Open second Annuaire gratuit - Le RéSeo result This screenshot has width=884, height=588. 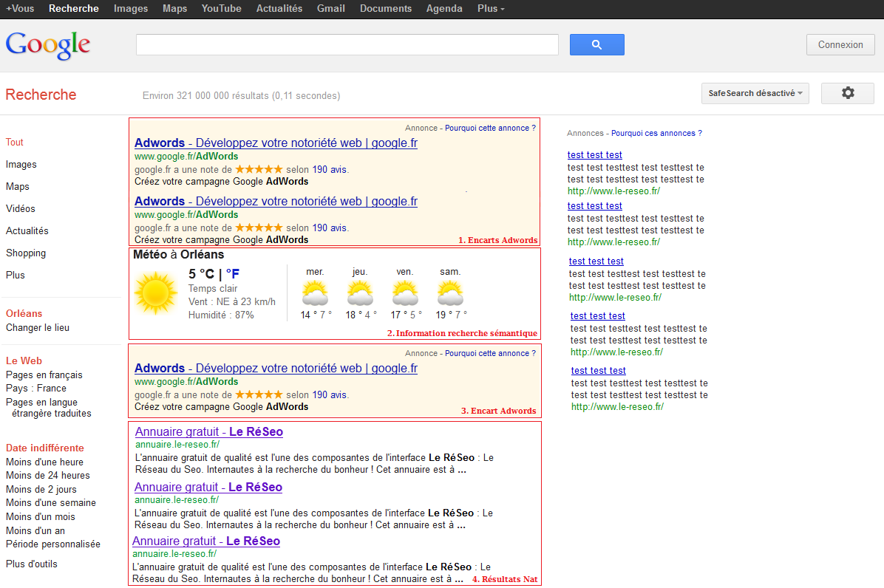point(208,488)
